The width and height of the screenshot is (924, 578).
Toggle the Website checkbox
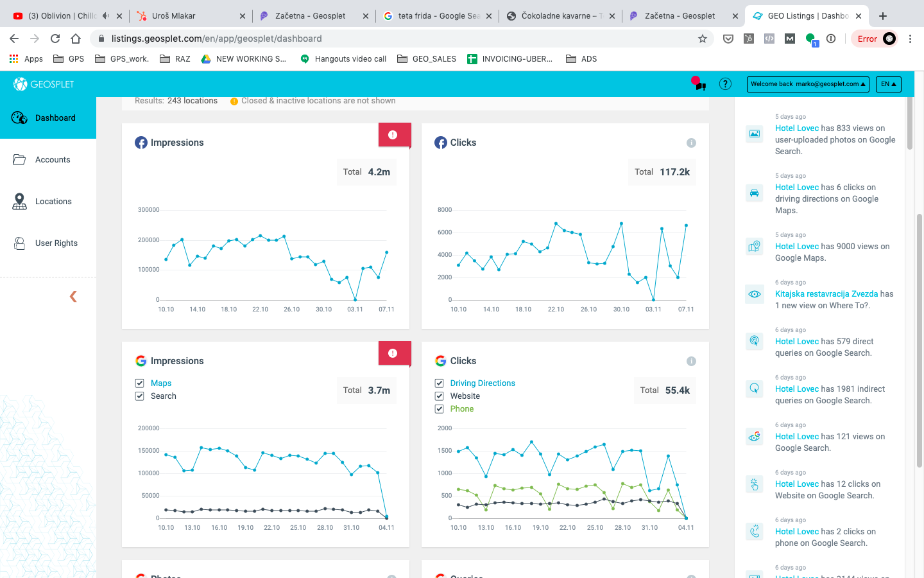440,396
